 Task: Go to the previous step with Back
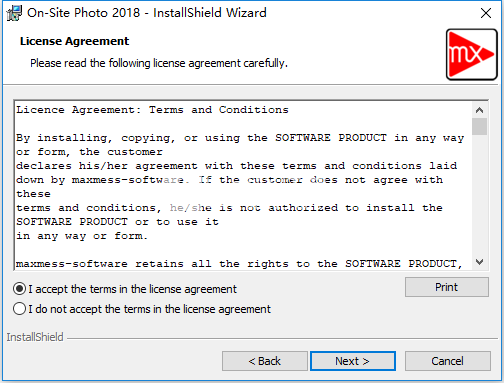pyautogui.click(x=265, y=361)
